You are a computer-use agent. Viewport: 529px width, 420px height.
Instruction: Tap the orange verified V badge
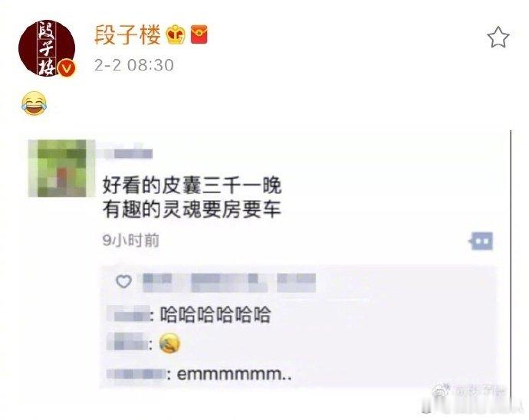click(x=67, y=68)
